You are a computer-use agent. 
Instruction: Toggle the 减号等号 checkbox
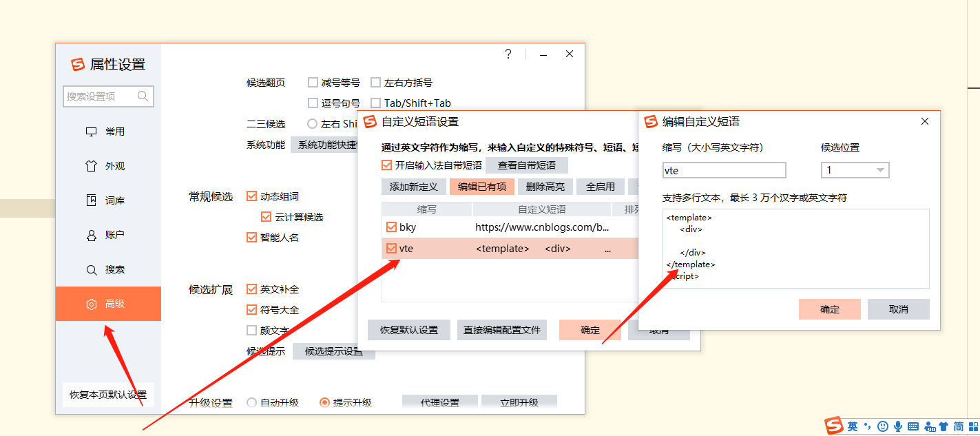313,83
